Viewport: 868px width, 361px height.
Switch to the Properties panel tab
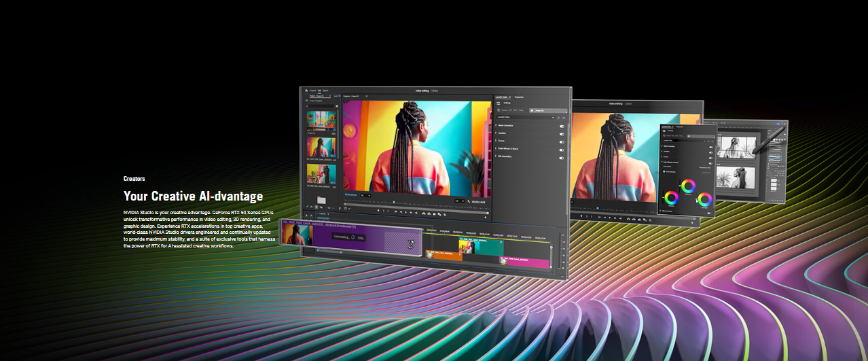(519, 97)
